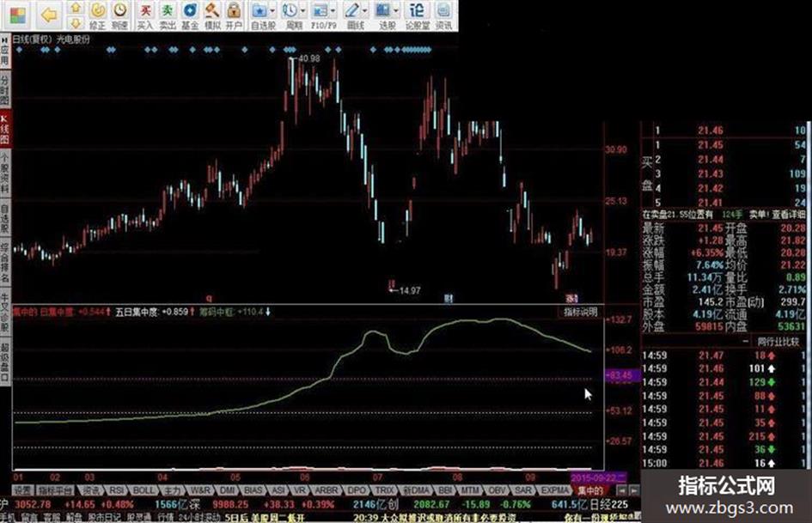Select the DMI indicator tab
This screenshot has width=812, height=523.
228,490
